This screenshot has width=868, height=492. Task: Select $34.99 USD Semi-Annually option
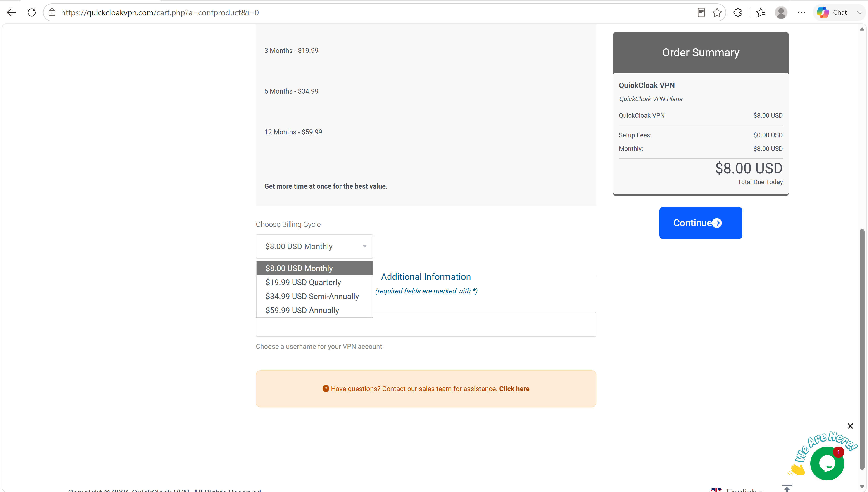coord(314,296)
